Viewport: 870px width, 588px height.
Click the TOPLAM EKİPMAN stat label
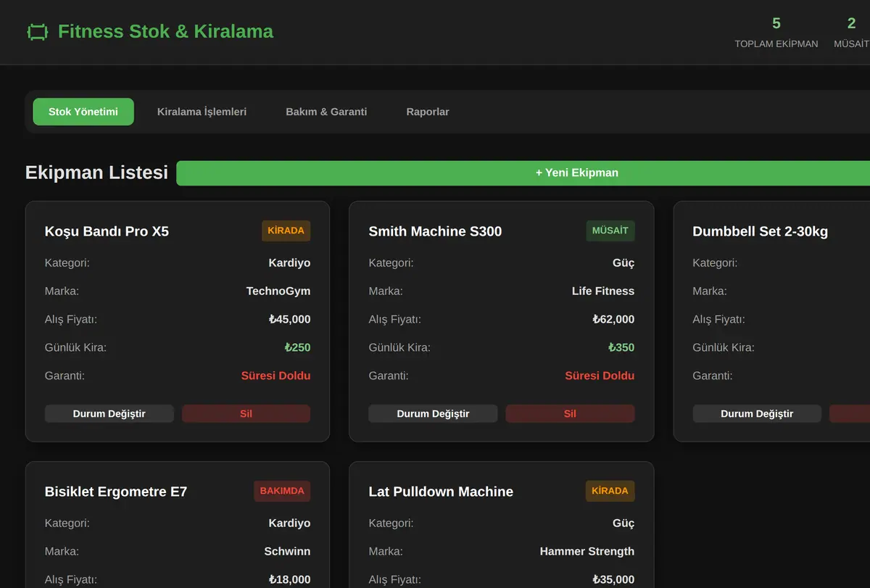coord(776,44)
